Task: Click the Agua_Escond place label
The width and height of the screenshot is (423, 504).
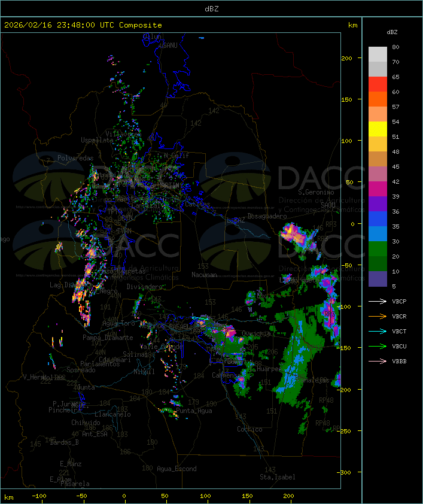Action: (x=176, y=469)
